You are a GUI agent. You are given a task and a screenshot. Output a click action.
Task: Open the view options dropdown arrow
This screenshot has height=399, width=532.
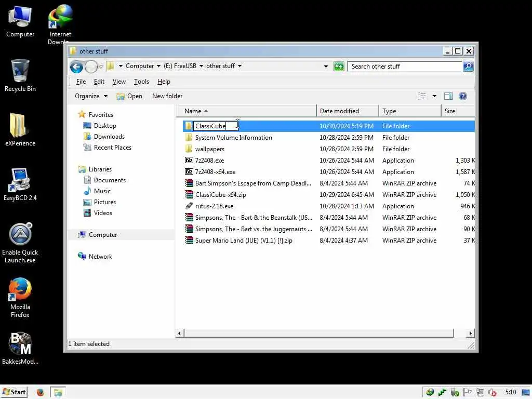click(434, 96)
